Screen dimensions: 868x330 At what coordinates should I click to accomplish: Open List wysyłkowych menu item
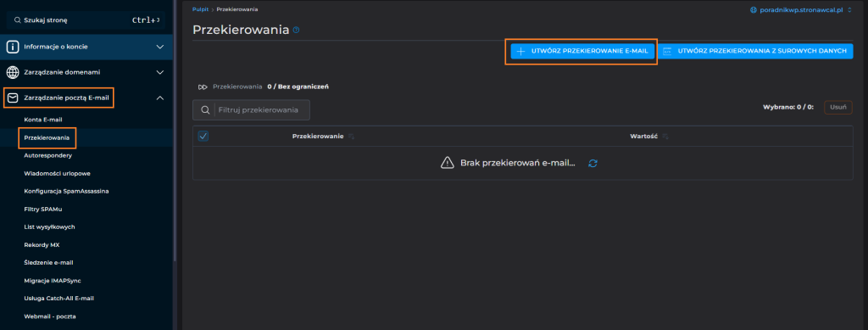tap(49, 227)
